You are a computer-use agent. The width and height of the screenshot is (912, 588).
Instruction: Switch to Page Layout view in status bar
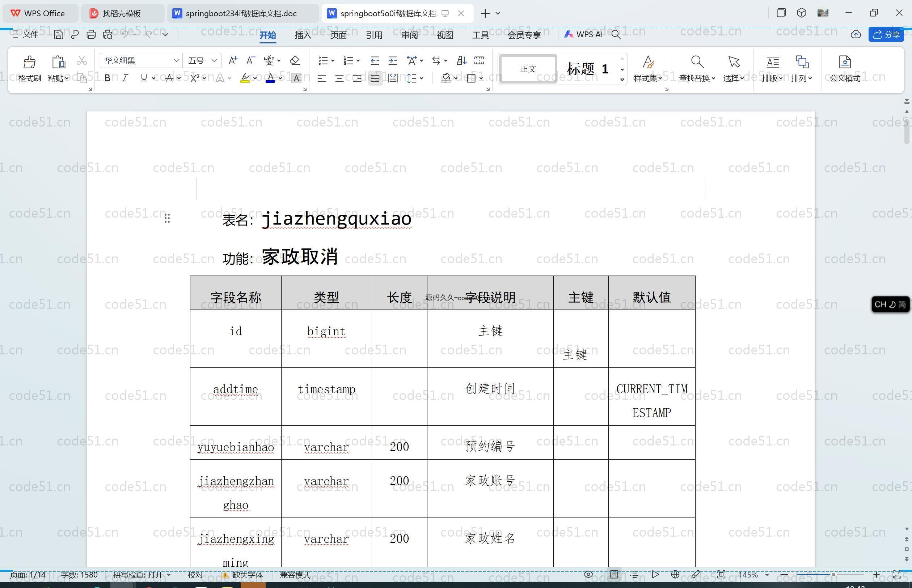614,574
